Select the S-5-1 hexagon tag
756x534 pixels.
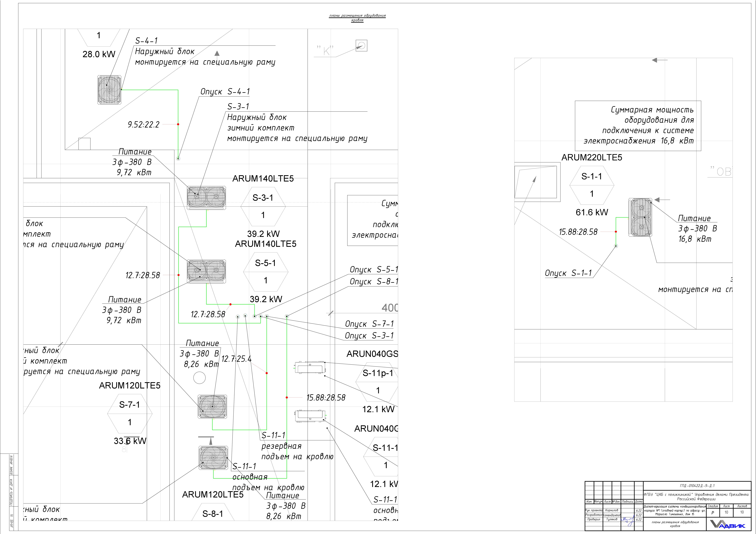266,272
